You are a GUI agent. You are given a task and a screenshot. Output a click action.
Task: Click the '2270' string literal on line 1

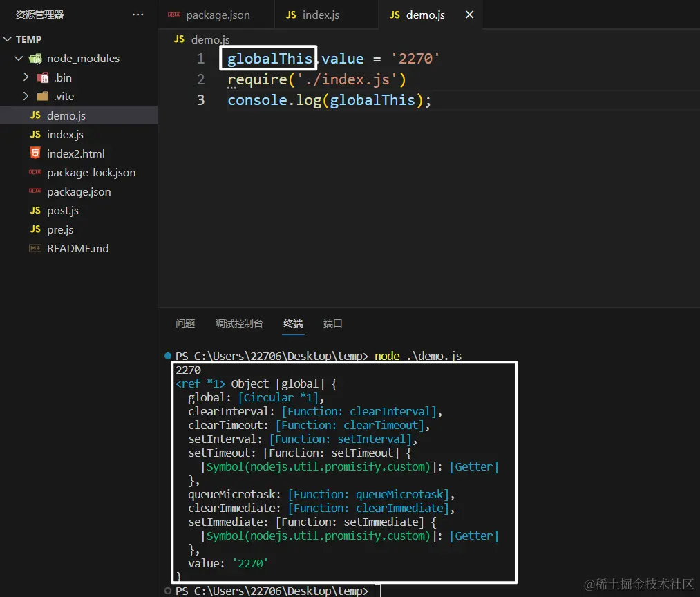click(415, 59)
